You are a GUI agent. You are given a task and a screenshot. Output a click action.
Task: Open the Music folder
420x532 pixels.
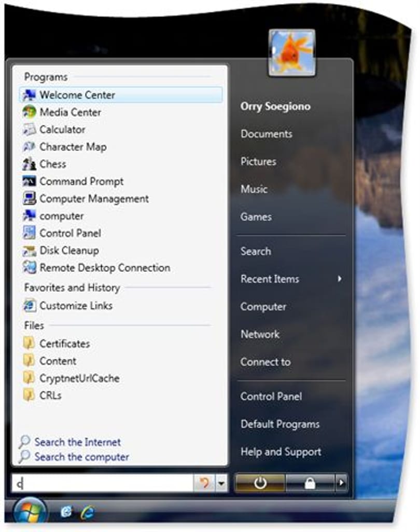pyautogui.click(x=254, y=189)
